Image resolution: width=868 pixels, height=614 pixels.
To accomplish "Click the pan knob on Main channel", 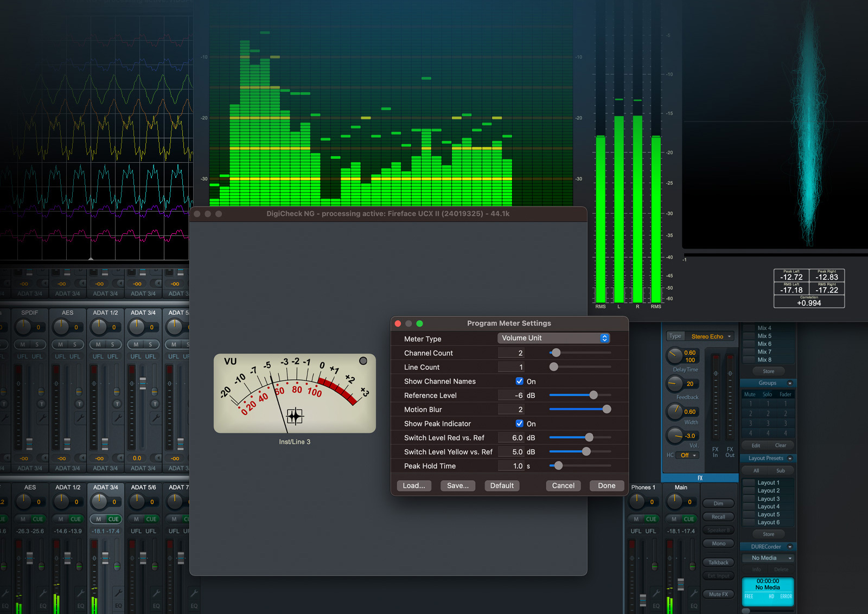I will [675, 502].
